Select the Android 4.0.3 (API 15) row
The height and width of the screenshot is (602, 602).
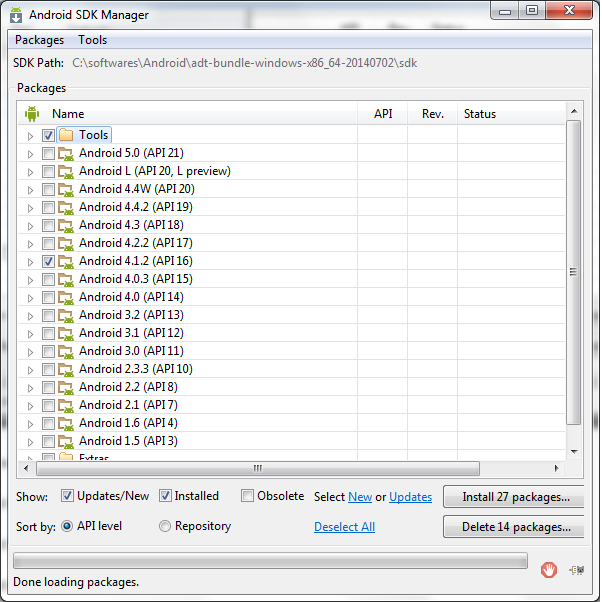tap(292, 279)
